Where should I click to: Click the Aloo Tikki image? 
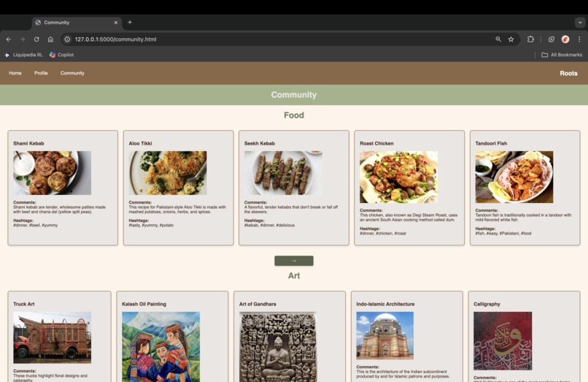pos(168,173)
